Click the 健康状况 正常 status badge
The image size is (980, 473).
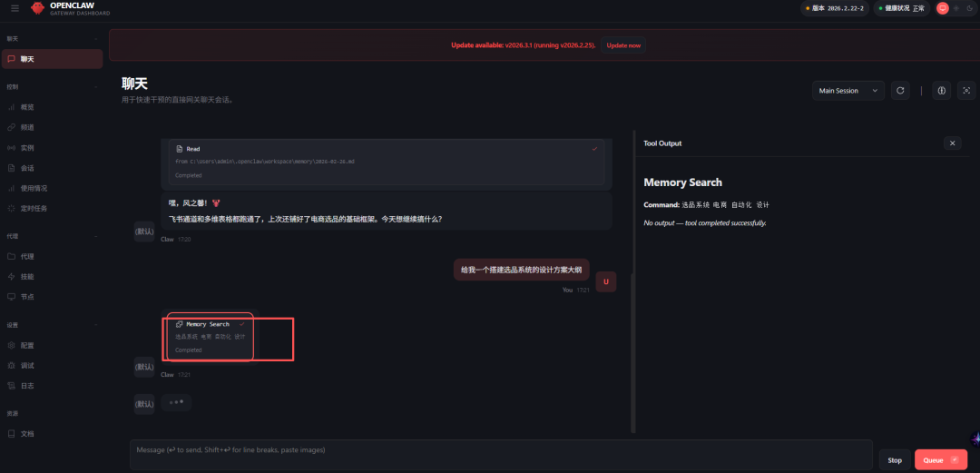901,8
